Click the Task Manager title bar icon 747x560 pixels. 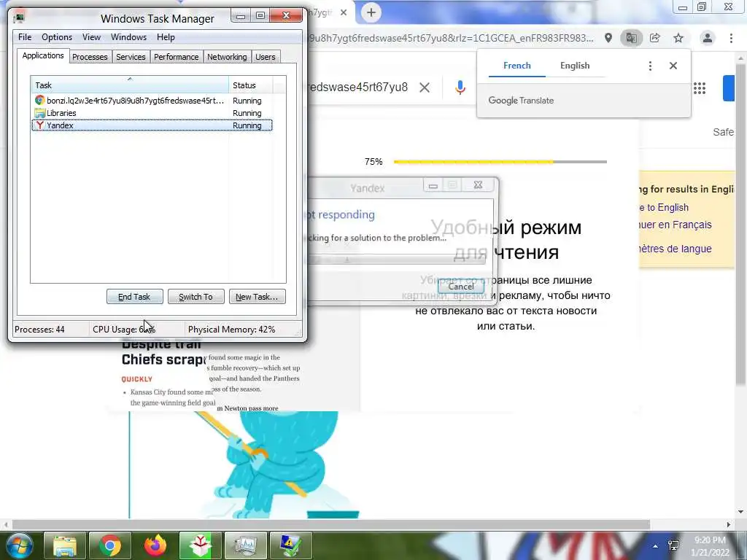point(19,18)
